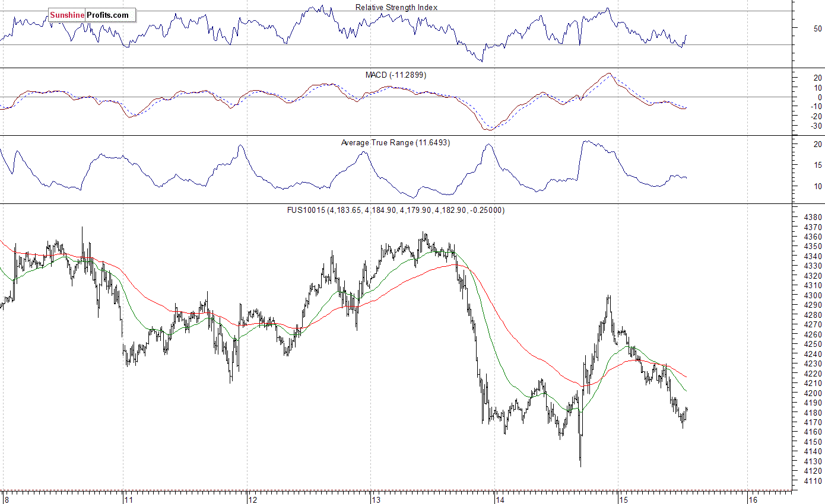This screenshot has height=504, width=825.
Task: Click the date label 11 on the time axis
Action: coord(128,499)
